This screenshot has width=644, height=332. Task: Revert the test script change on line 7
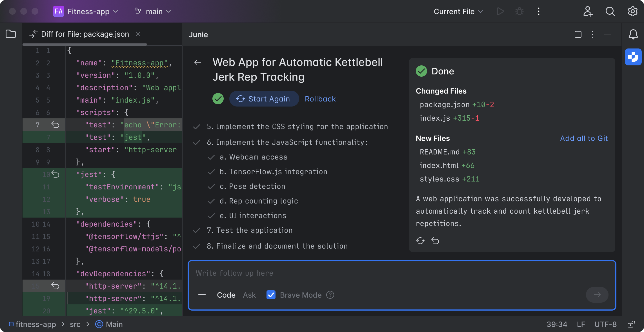coord(55,125)
